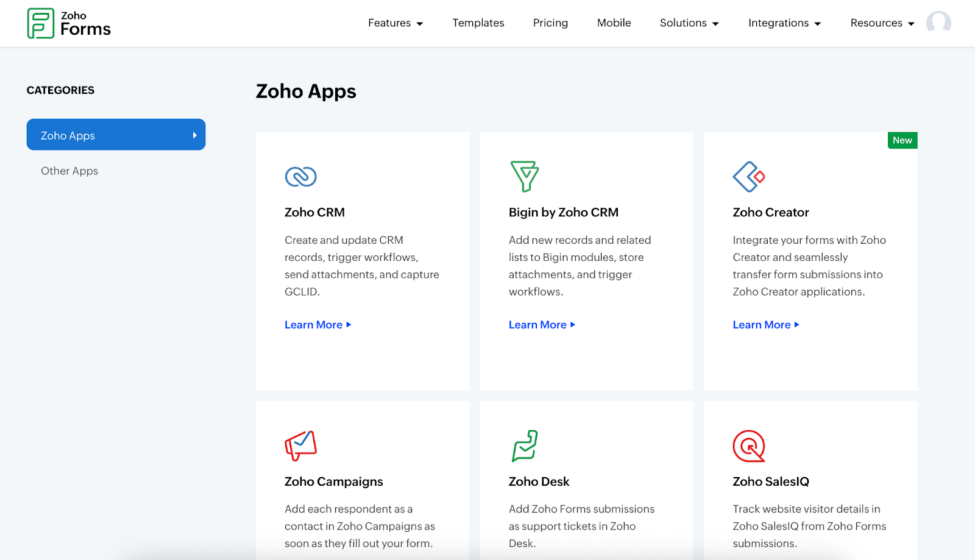Select the Zoho Apps category
Image resolution: width=975 pixels, height=560 pixels.
tap(116, 135)
